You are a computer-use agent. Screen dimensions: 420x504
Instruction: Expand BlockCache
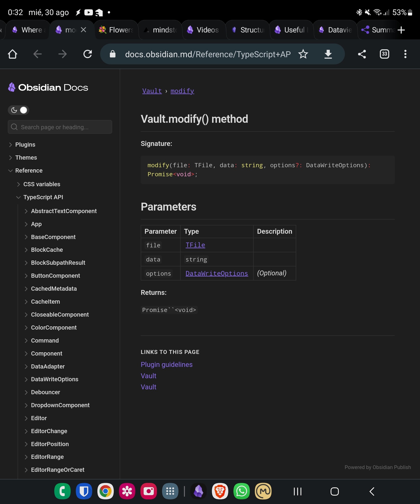[26, 250]
